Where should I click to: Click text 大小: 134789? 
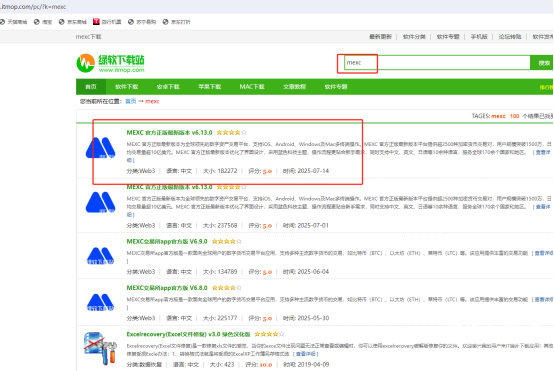[x=220, y=272]
